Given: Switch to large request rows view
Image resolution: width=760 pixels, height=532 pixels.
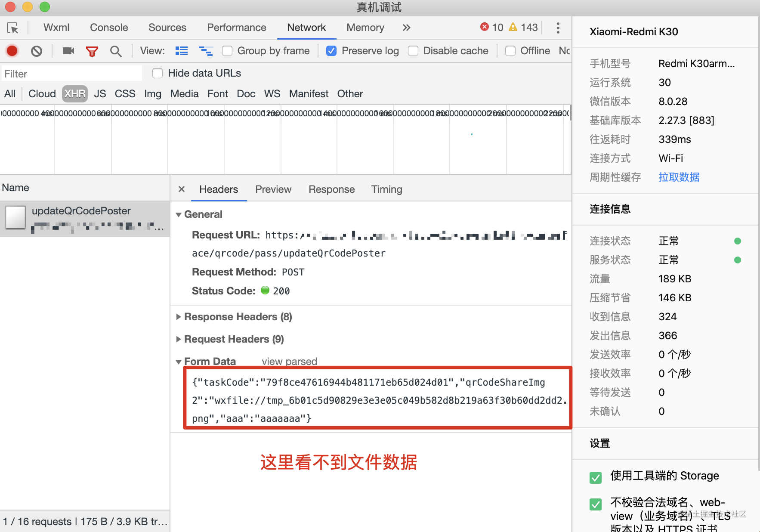Looking at the screenshot, I should coord(181,50).
